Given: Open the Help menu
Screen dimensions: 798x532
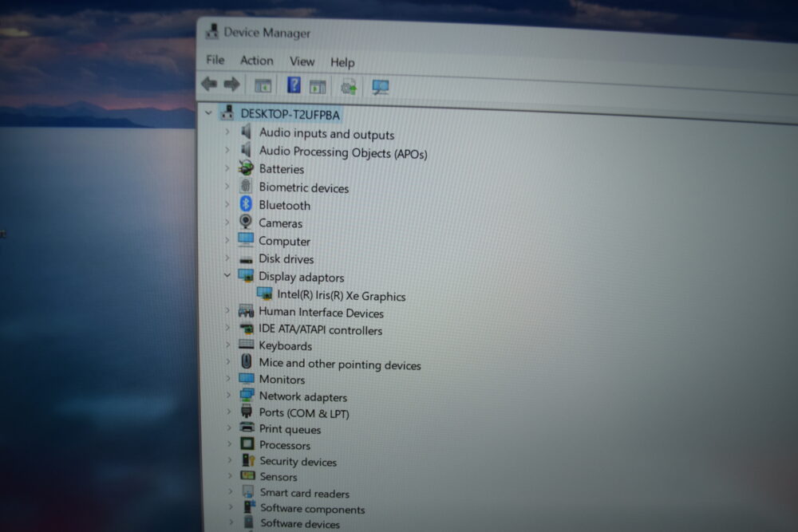Looking at the screenshot, I should [342, 62].
